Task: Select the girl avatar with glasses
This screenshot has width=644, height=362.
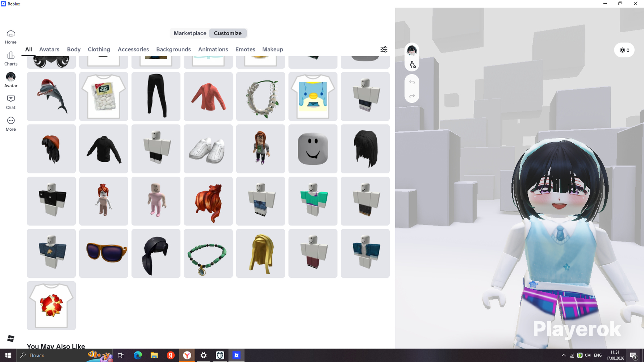Action: pos(261,149)
